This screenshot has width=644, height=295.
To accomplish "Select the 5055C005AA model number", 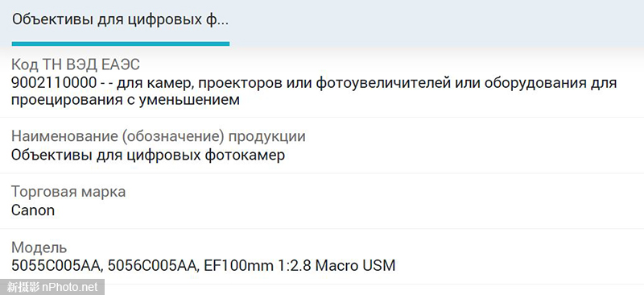I will coord(56,266).
